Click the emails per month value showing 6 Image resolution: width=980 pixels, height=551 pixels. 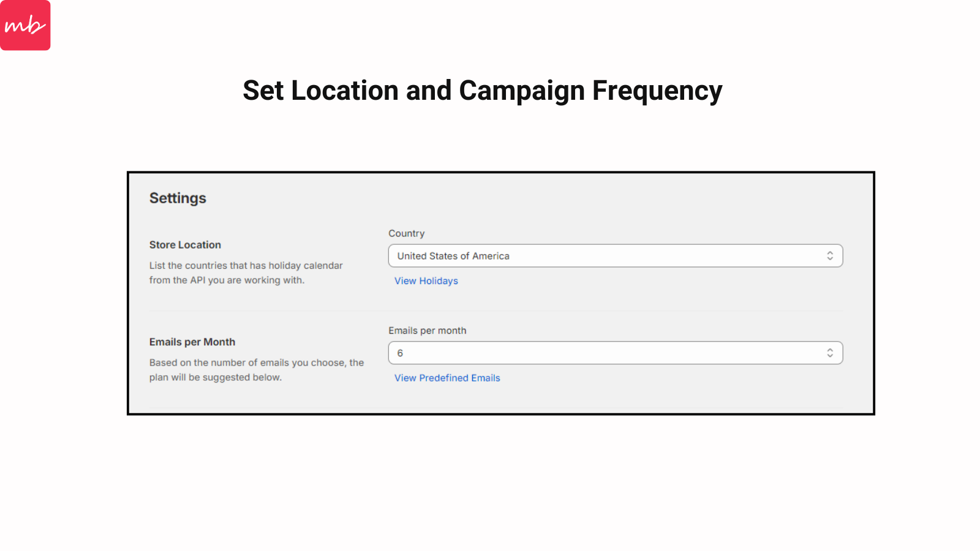coord(399,353)
